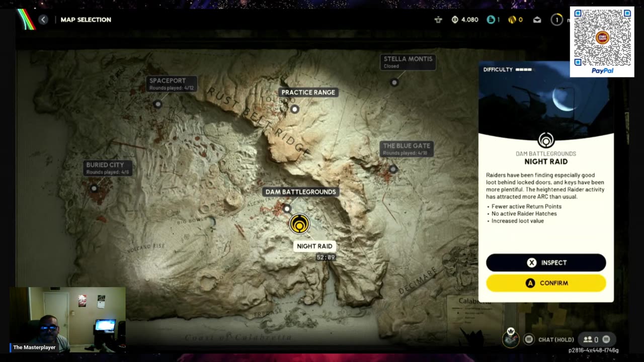Click the chat menu button icon

tap(529, 339)
